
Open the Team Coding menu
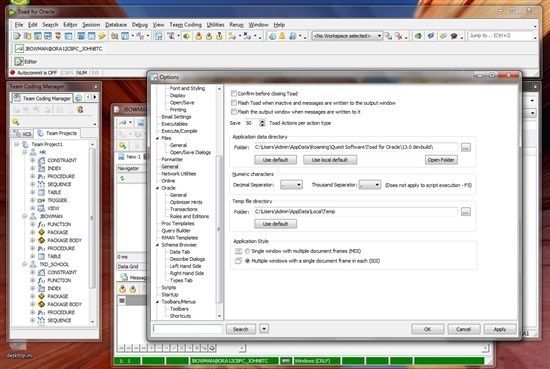(x=186, y=25)
